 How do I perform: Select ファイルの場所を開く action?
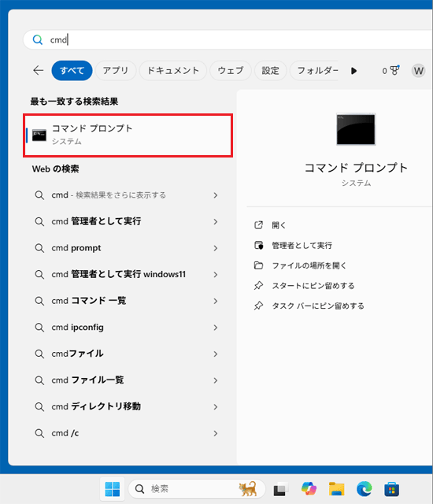pyautogui.click(x=309, y=265)
